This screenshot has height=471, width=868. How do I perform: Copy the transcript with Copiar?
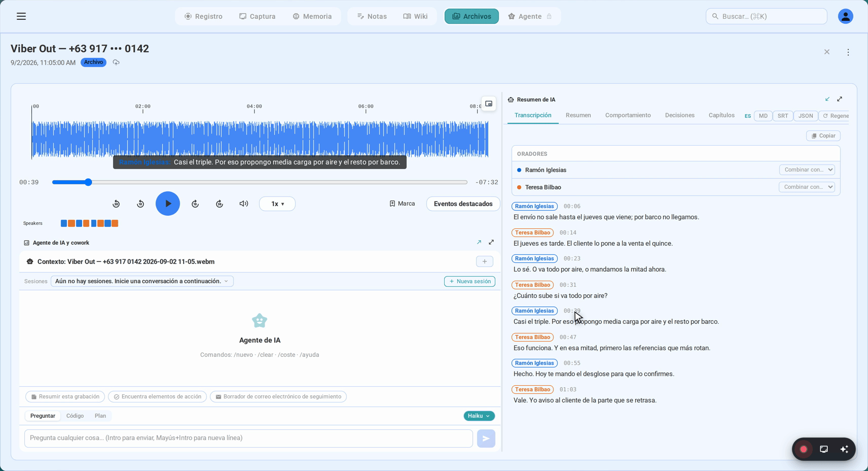(823, 136)
